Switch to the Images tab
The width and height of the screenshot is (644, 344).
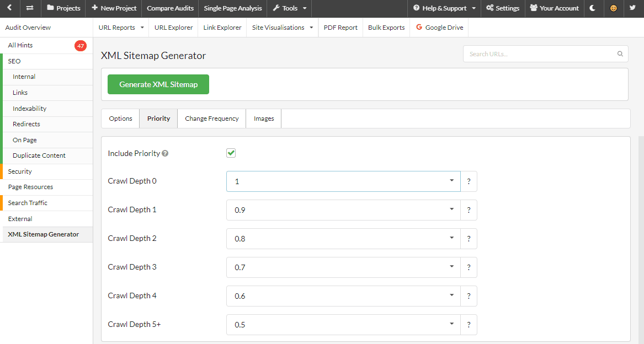[264, 119]
